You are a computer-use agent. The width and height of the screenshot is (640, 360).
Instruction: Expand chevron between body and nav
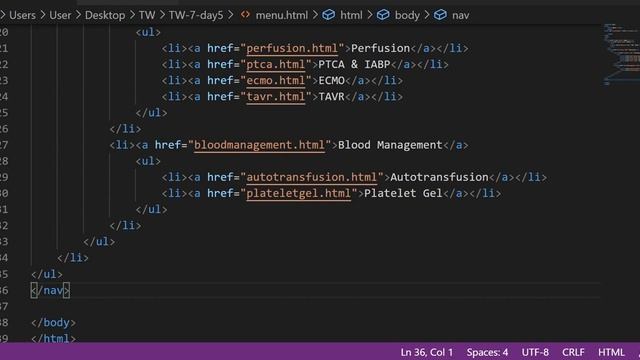(427, 15)
